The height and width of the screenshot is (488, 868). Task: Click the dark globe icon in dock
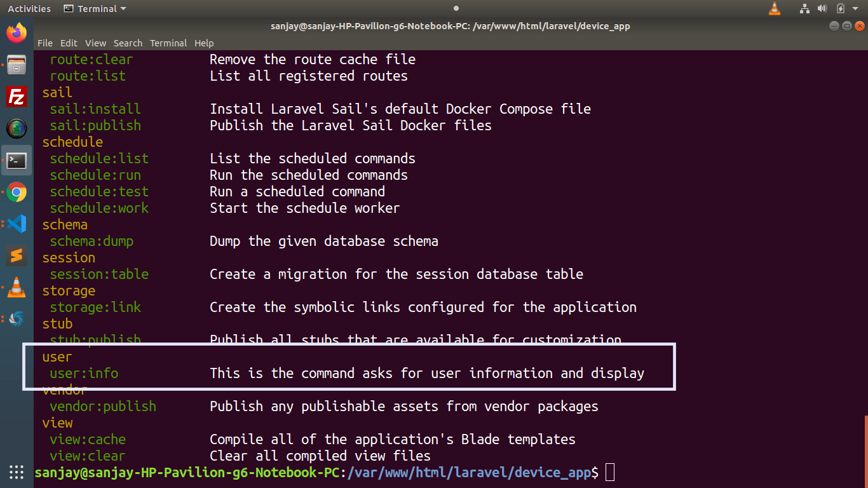pos(17,128)
